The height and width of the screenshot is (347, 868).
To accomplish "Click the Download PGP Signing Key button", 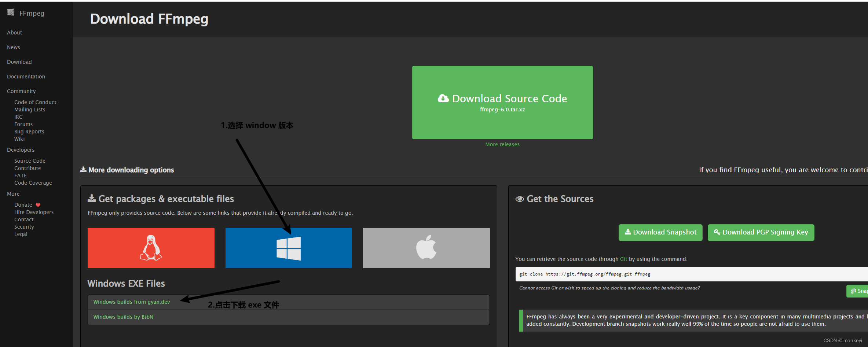I will tap(761, 232).
